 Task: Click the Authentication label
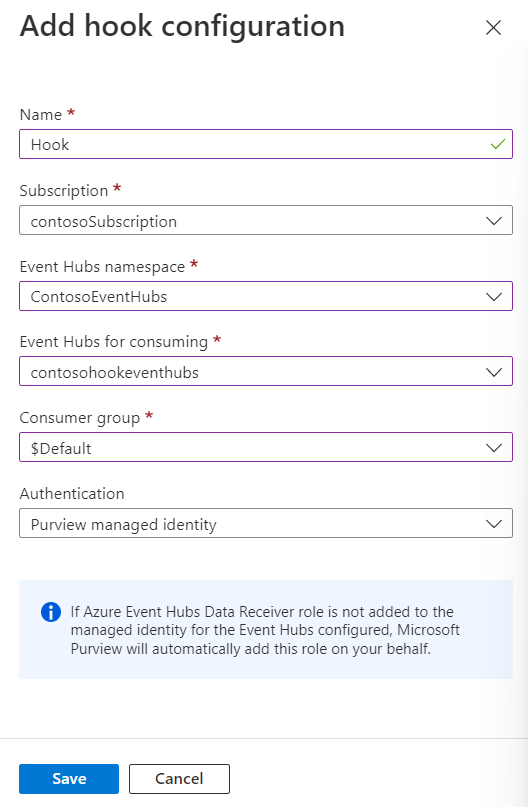72,494
